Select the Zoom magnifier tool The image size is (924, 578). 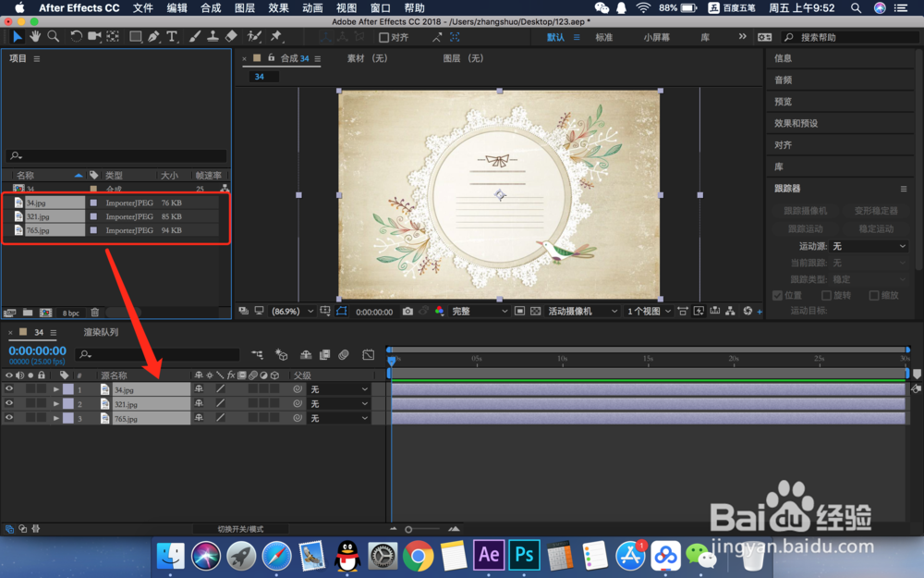54,37
